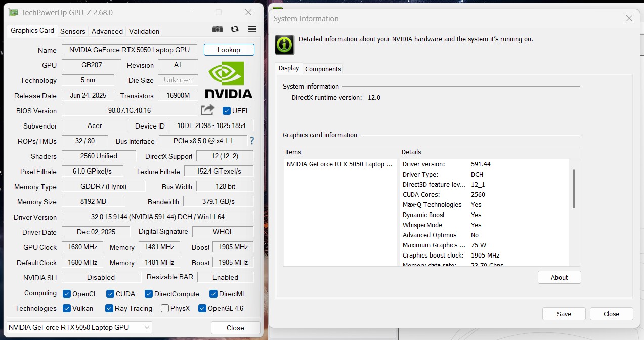Toggle the Ray Tracing checkbox
The width and height of the screenshot is (644, 340).
tap(108, 308)
